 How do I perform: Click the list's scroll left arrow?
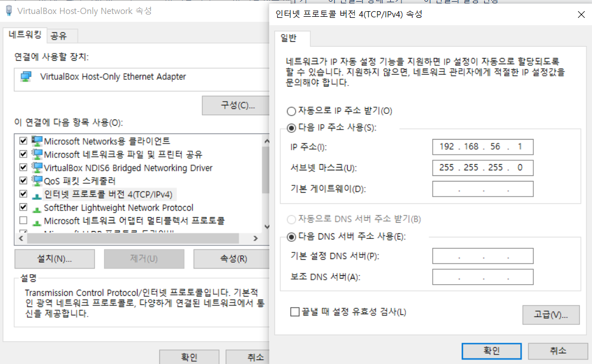[x=21, y=238]
